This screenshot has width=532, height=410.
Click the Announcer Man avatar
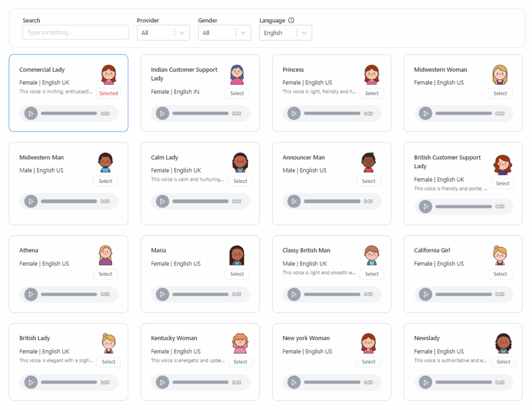368,163
